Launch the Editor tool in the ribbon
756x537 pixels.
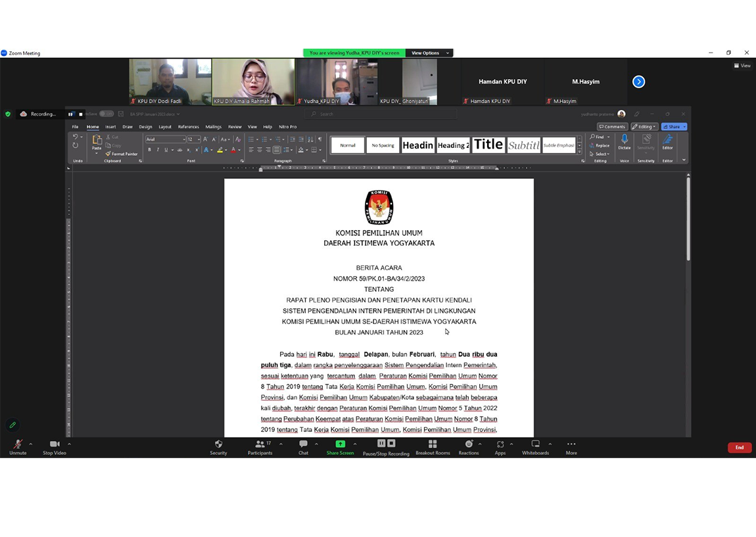667,141
